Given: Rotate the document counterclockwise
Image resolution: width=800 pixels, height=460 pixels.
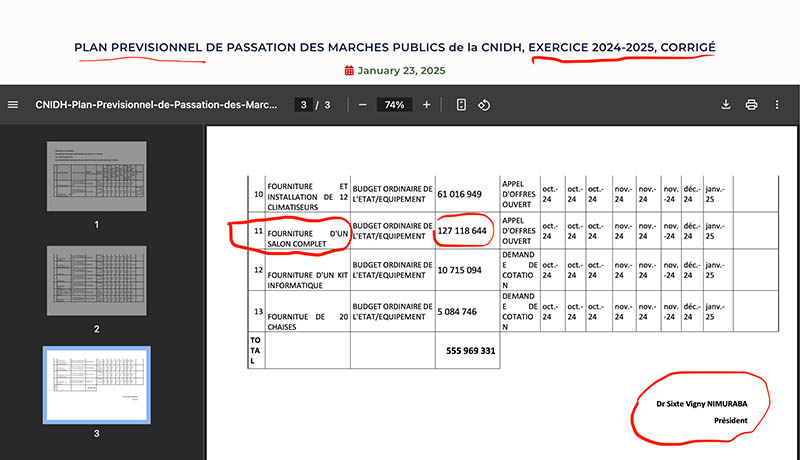Looking at the screenshot, I should [x=484, y=105].
